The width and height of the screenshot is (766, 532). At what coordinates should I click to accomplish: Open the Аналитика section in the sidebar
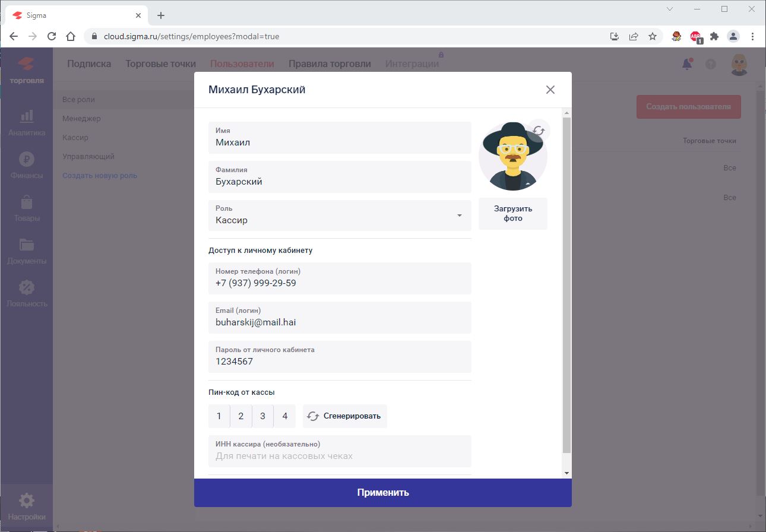coord(27,122)
